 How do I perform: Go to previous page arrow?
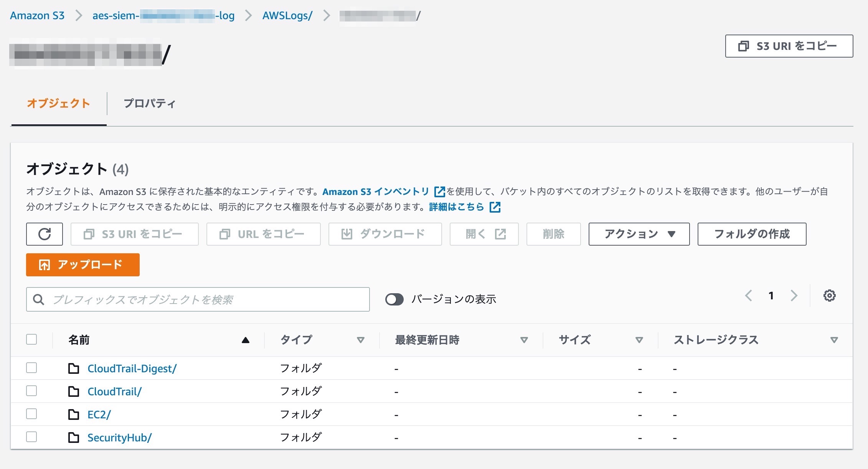[x=748, y=296]
